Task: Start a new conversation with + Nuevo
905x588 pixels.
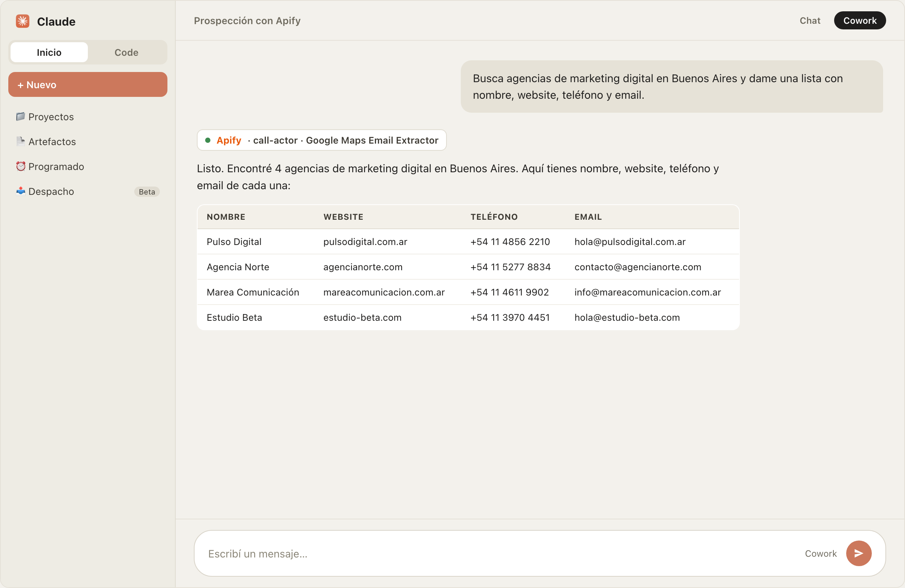Action: pyautogui.click(x=88, y=84)
